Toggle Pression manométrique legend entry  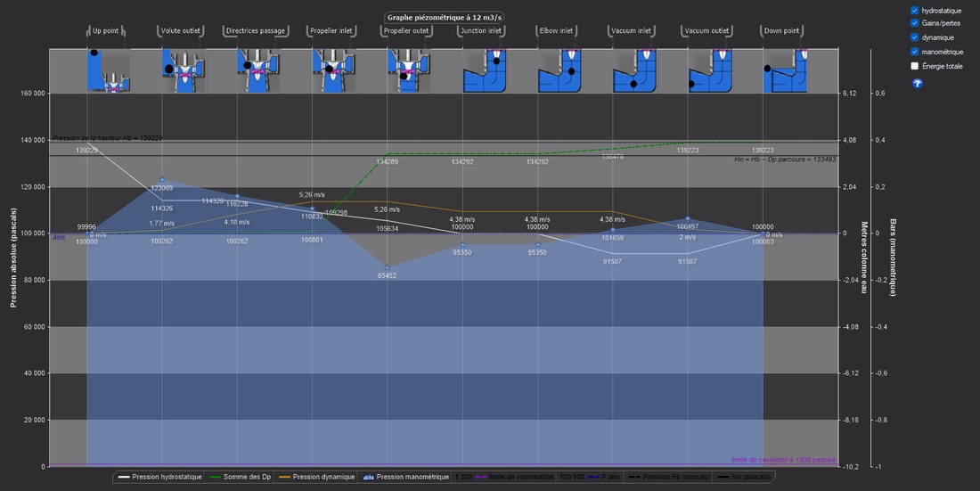pyautogui.click(x=405, y=477)
